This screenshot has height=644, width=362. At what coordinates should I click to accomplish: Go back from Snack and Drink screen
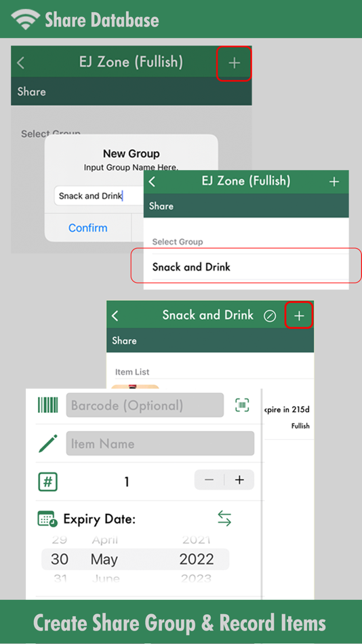pos(115,315)
